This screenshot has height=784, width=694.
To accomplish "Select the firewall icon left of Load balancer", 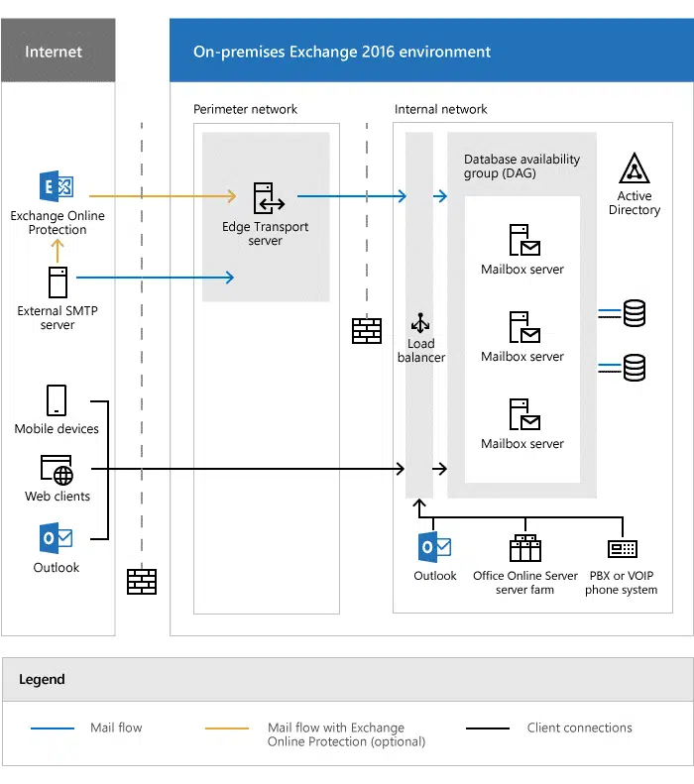I will coord(367,330).
